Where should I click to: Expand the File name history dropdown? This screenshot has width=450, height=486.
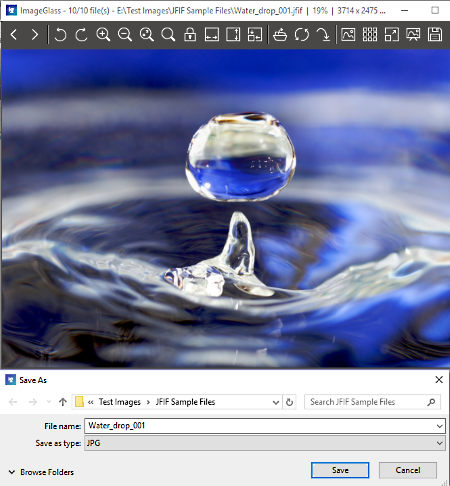440,426
